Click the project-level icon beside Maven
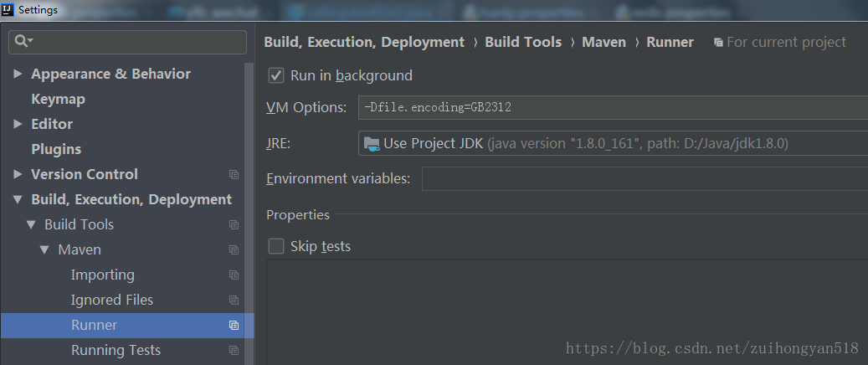Image resolution: width=868 pixels, height=365 pixels. click(234, 249)
